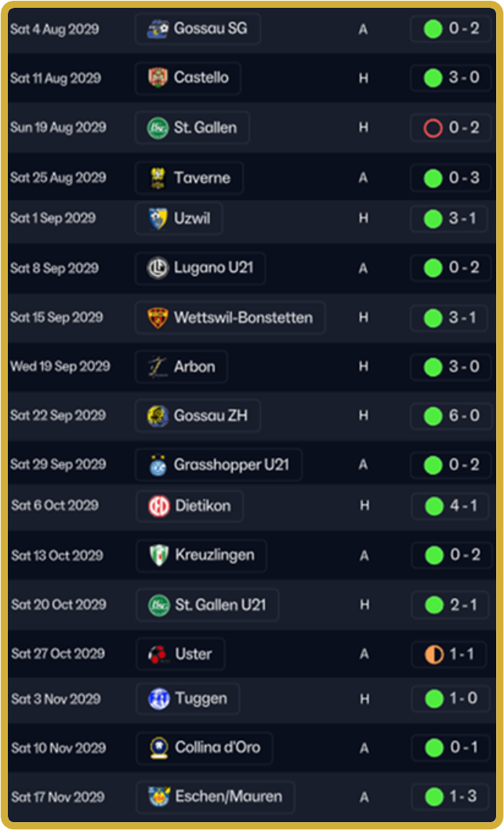The width and height of the screenshot is (504, 830).
Task: View the 6-0 result against Gossau ZH
Action: (x=451, y=415)
